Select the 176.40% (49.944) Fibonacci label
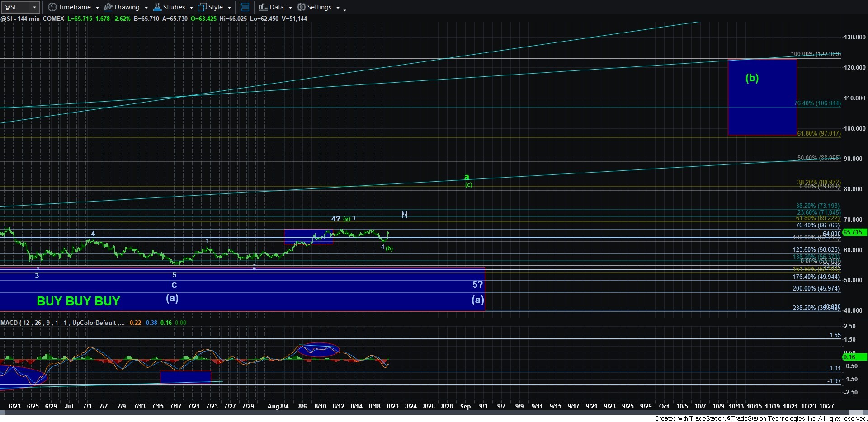Image resolution: width=868 pixels, height=422 pixels. [816, 277]
